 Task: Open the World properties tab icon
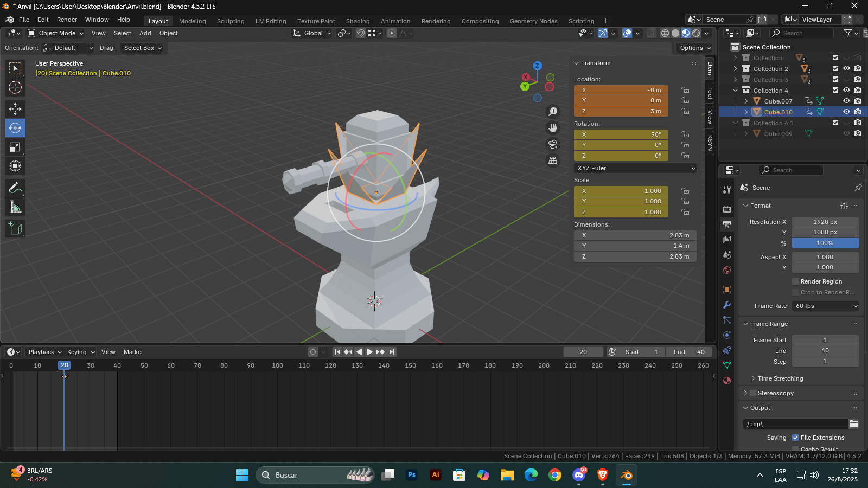coord(727,270)
